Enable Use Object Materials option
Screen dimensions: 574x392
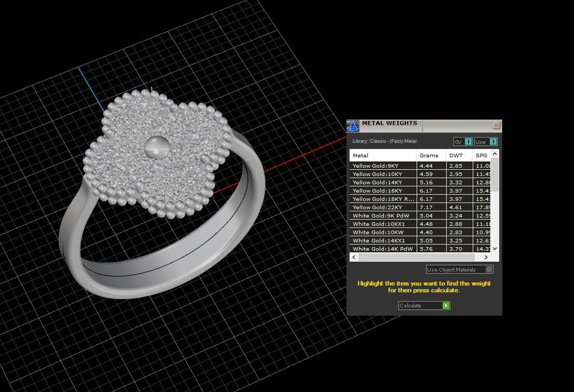459,269
